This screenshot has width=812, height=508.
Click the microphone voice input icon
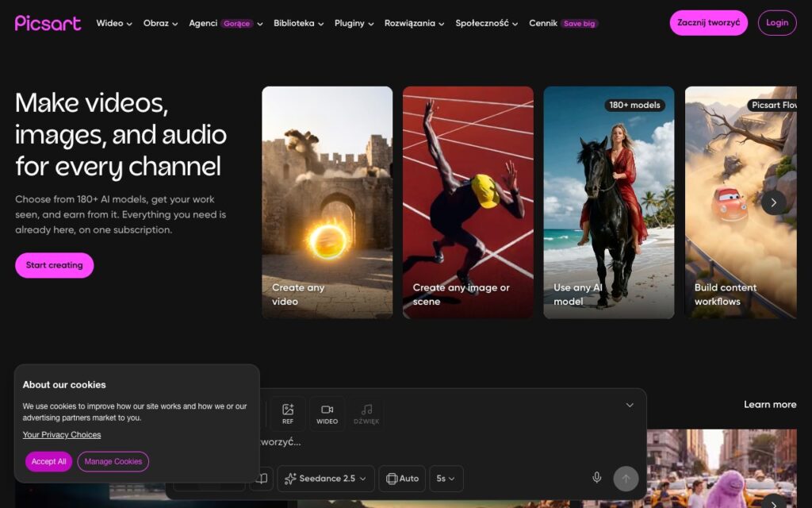[x=596, y=478]
